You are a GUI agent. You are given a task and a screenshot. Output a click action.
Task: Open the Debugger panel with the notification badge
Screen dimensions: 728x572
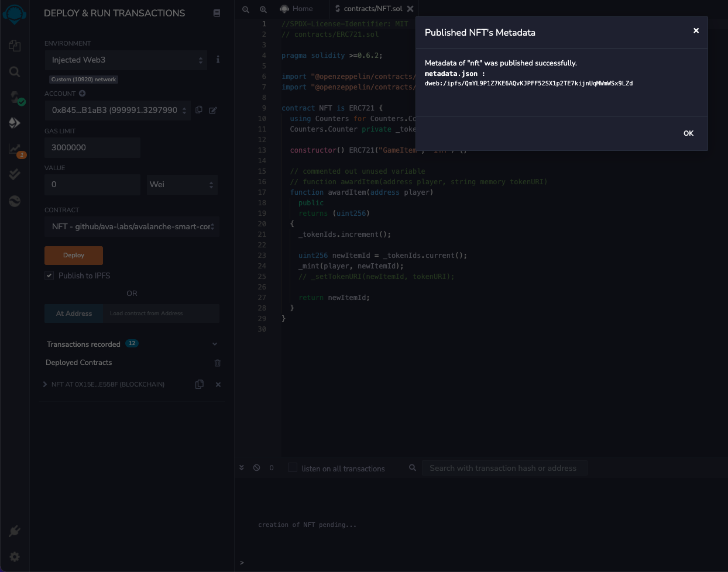click(x=15, y=148)
